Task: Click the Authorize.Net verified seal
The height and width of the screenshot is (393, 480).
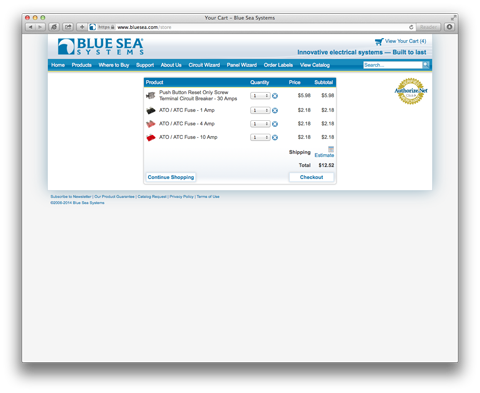Action: (x=411, y=91)
